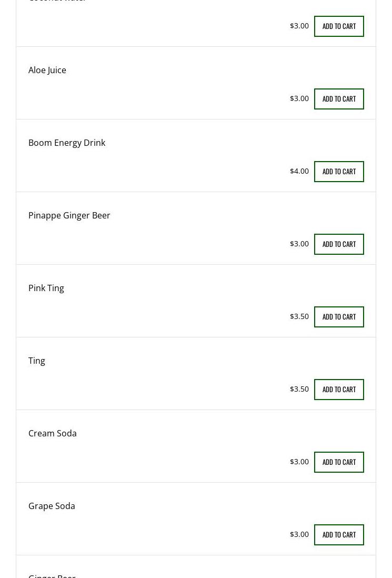Image resolution: width=392 pixels, height=578 pixels.
Task: Select the Boom Energy Drink title
Action: [x=67, y=143]
